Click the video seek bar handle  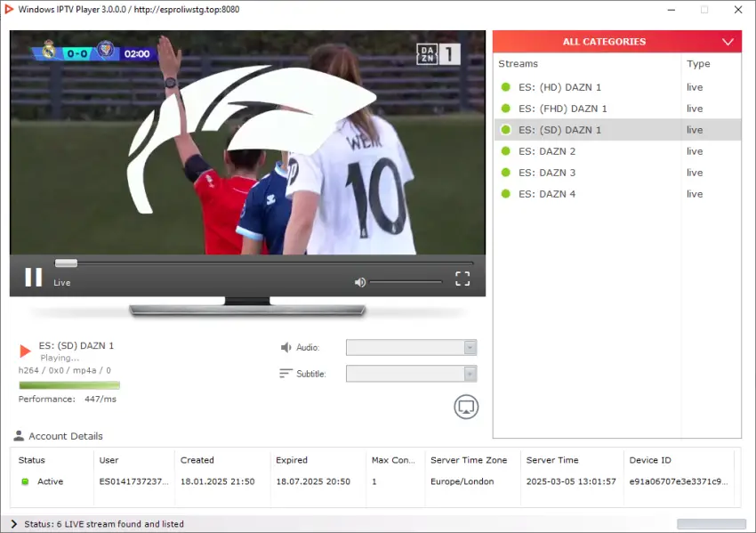coord(66,262)
